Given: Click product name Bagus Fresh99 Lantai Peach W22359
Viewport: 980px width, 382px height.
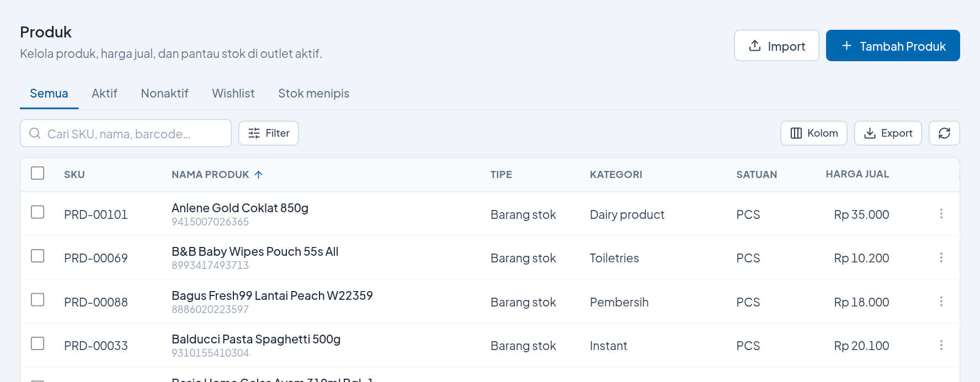Looking at the screenshot, I should [x=272, y=295].
